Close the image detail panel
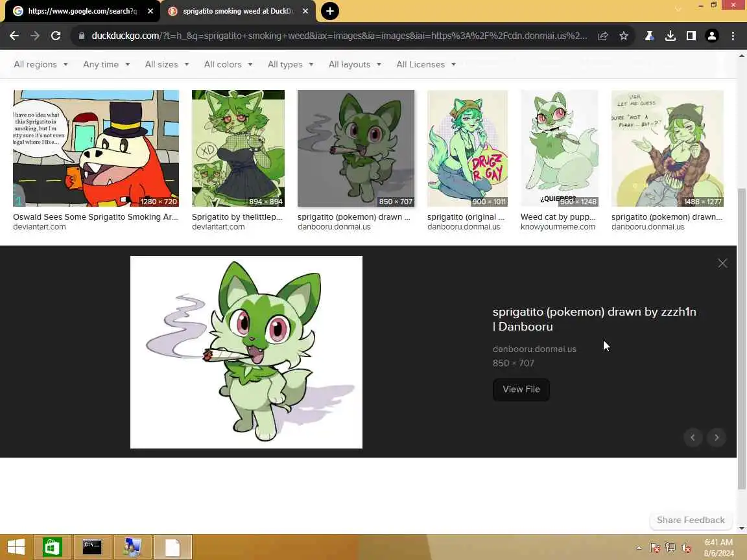The height and width of the screenshot is (560, 747). coord(722,263)
